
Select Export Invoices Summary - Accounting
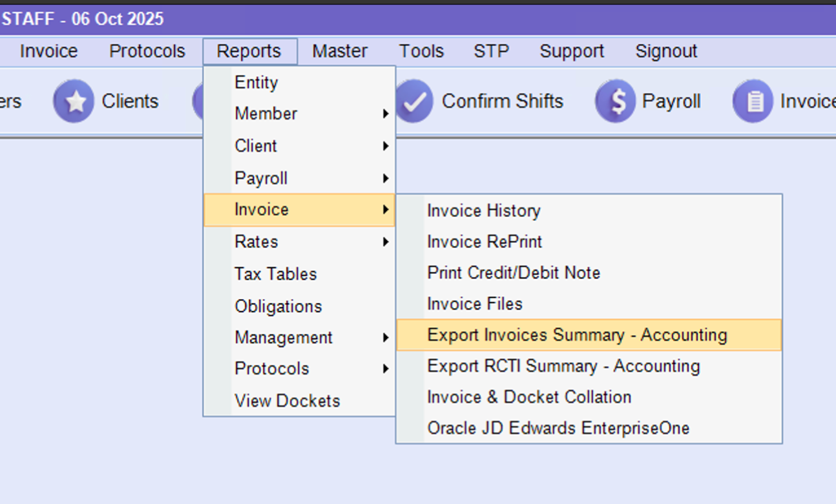[x=577, y=335]
